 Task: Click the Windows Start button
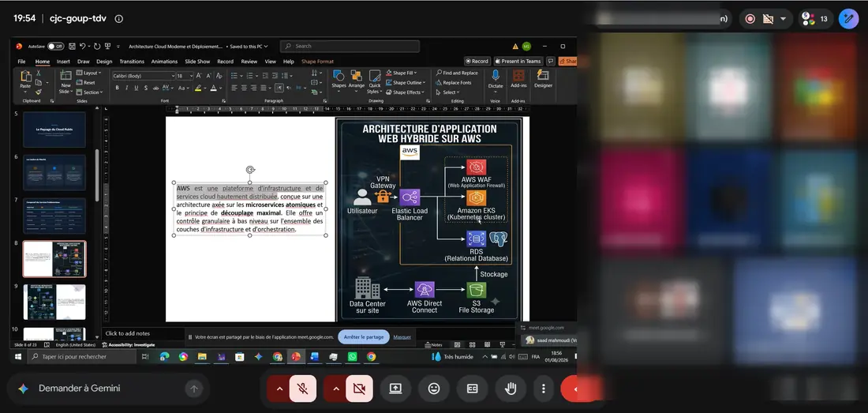tap(18, 357)
